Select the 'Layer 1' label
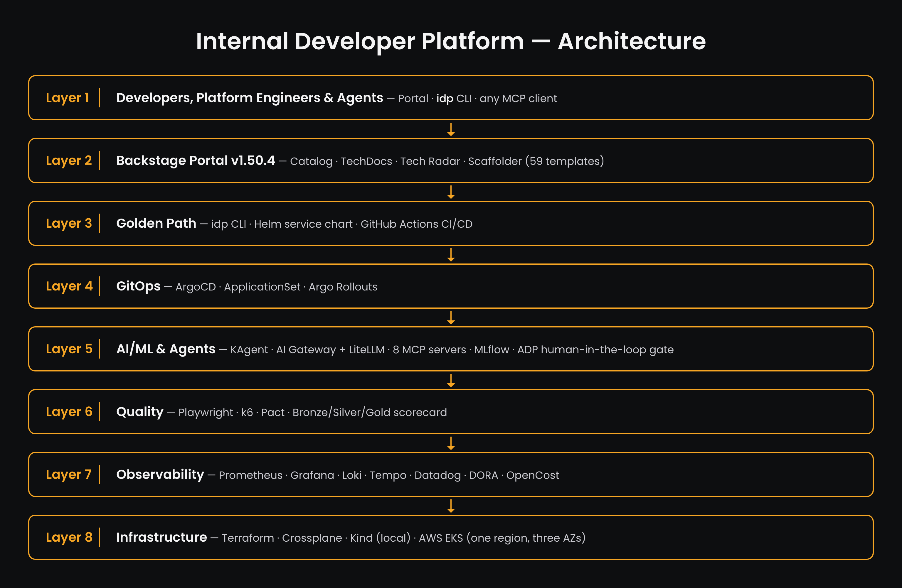The height and width of the screenshot is (588, 902). click(68, 98)
